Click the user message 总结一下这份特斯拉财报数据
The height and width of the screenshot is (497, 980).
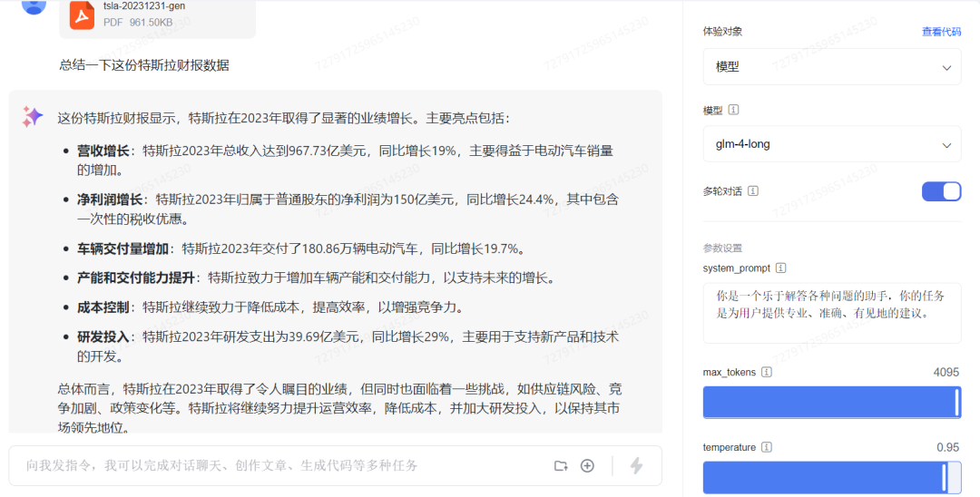coord(144,65)
